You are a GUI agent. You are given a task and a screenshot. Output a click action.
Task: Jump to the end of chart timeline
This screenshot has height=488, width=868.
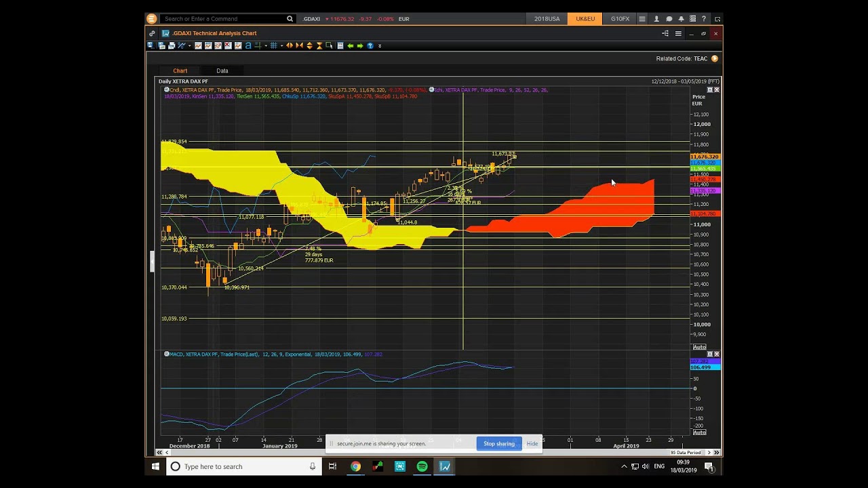[716, 452]
